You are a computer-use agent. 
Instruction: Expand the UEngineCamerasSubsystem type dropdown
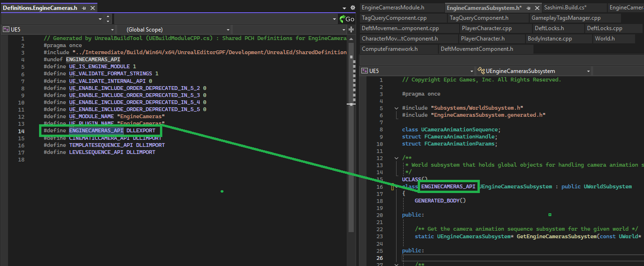[x=588, y=71]
